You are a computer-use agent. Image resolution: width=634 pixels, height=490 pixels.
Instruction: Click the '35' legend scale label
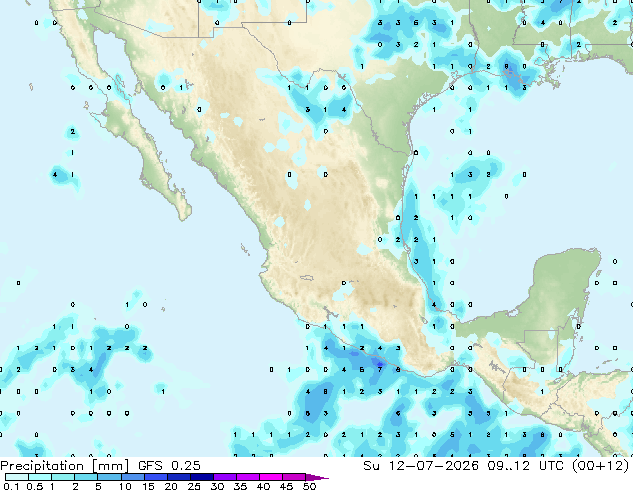pyautogui.click(x=240, y=486)
